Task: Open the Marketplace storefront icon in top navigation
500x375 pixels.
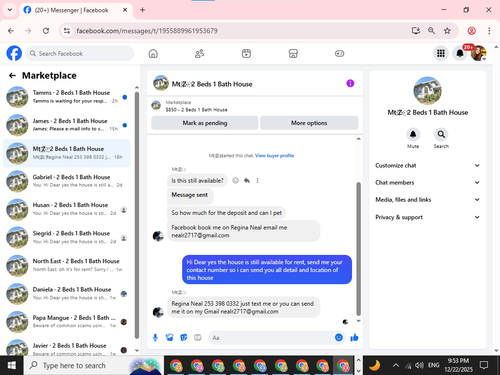Action: point(293,53)
